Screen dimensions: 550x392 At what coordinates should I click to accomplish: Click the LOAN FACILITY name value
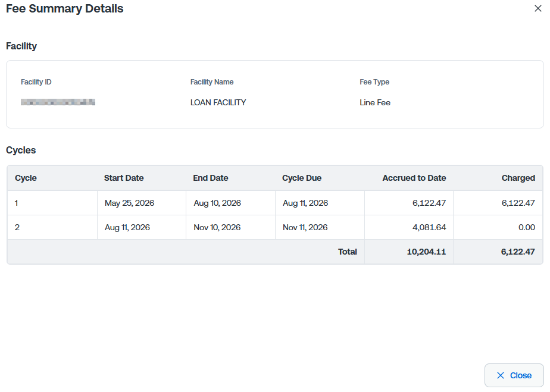click(218, 102)
